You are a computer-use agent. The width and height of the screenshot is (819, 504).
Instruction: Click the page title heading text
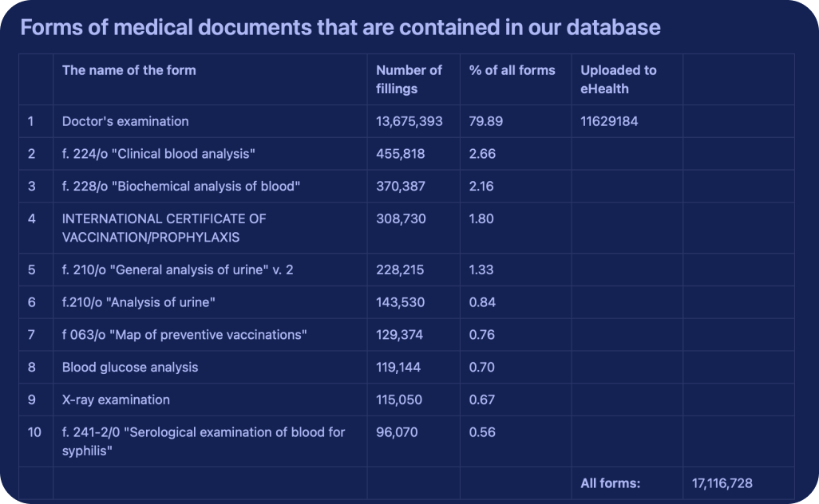[340, 27]
